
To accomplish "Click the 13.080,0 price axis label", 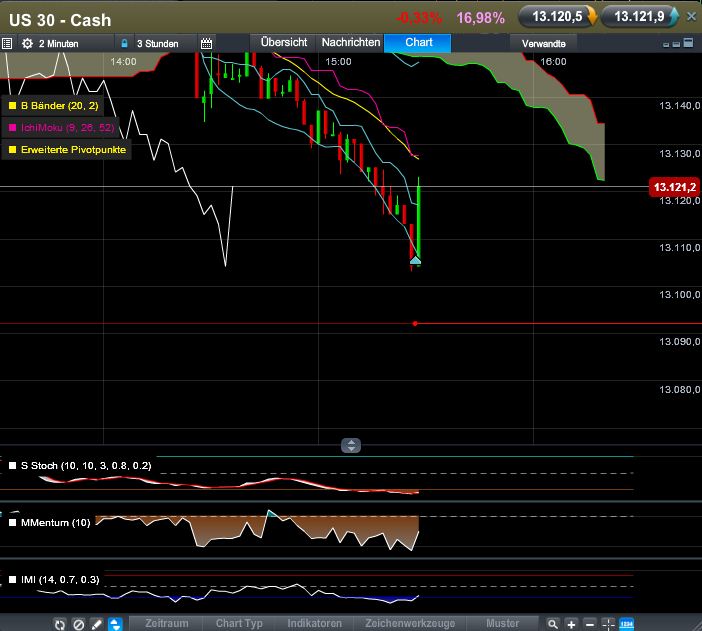I will click(680, 389).
